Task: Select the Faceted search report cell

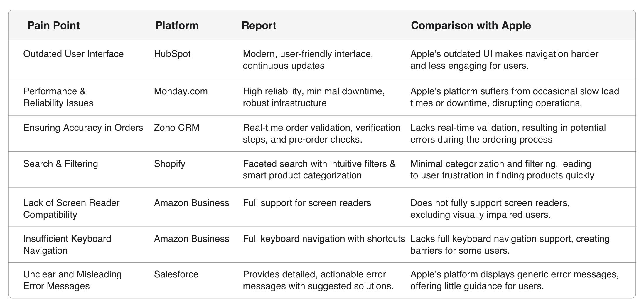Action: (319, 170)
